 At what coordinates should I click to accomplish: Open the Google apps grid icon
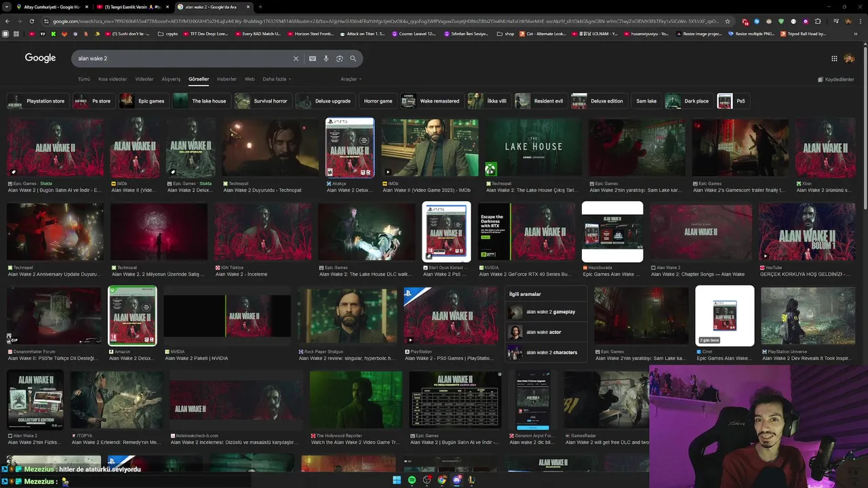click(x=834, y=58)
